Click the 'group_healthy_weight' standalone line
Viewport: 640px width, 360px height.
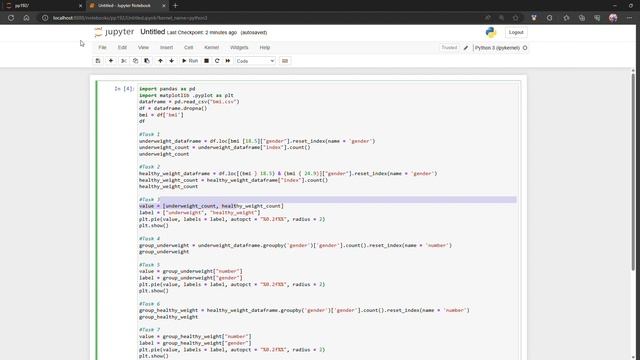coord(169,317)
